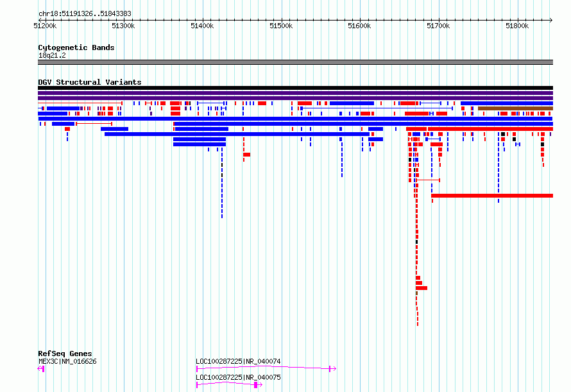Select the gray 18q21.2 cytogenetic band bar
The height and width of the screenshot is (392, 571).
pos(295,62)
